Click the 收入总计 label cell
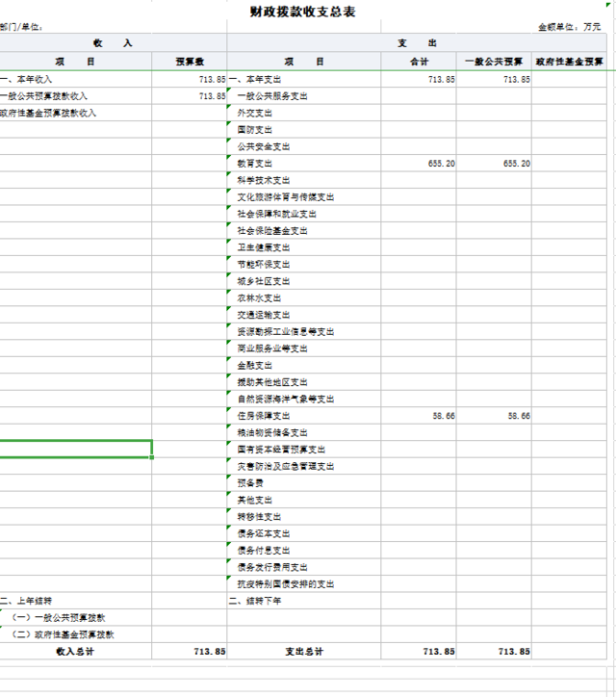Image resolution: width=616 pixels, height=697 pixels. tap(75, 652)
